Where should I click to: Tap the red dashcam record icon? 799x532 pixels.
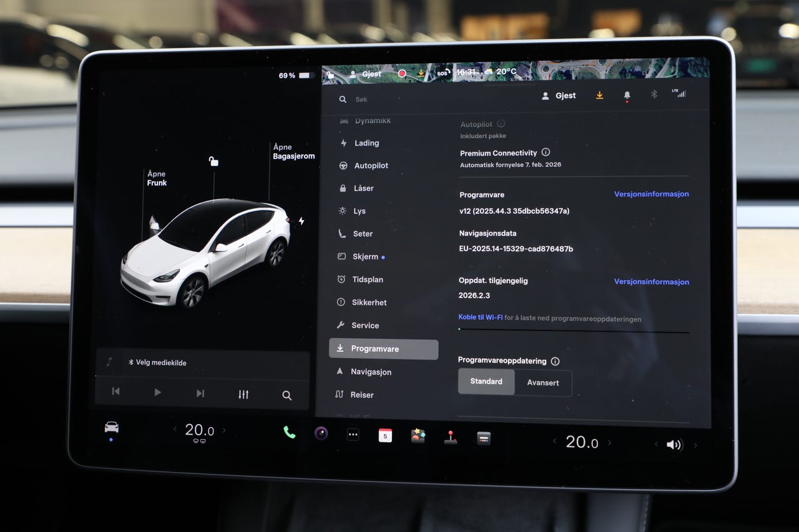tap(402, 73)
